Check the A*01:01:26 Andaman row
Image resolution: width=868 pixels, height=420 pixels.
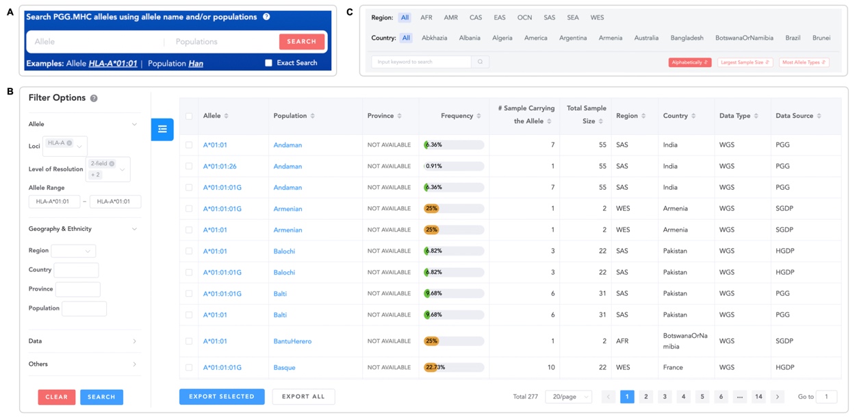pos(189,166)
